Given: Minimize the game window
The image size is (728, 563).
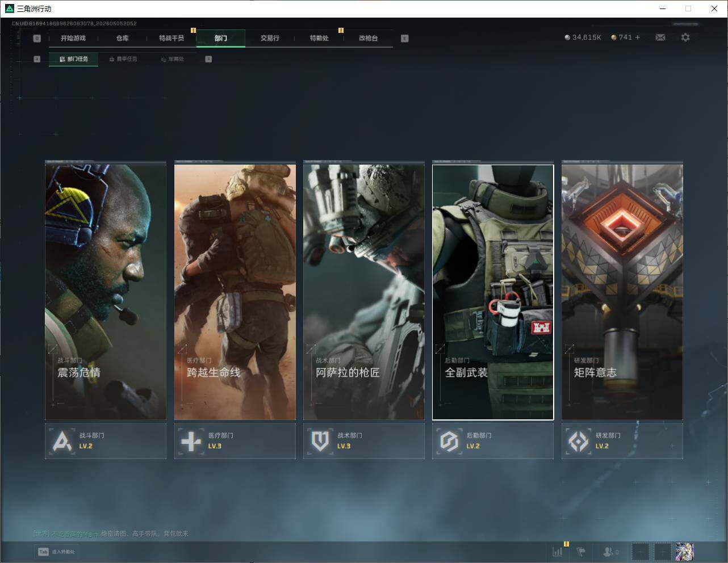Looking at the screenshot, I should (663, 9).
